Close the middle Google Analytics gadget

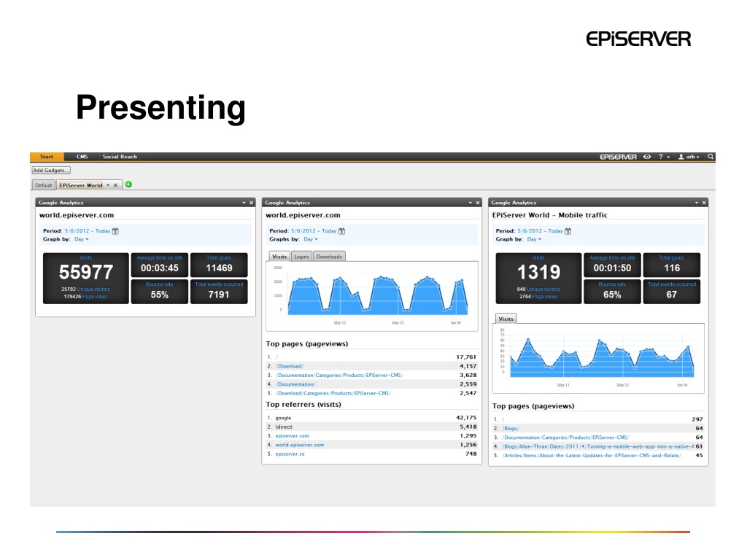click(x=478, y=203)
